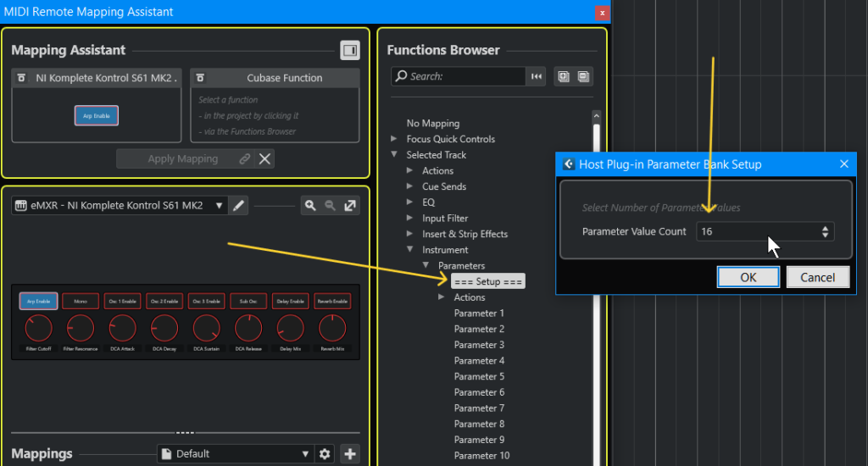Toggle the Osc 3 Enable button
This screenshot has width=868, height=466.
207,301
